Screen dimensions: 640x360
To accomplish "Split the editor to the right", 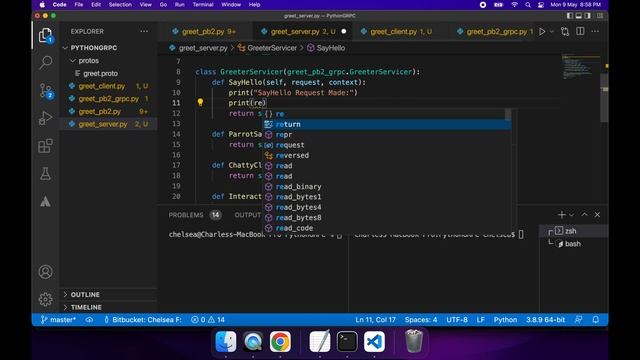I will 580,31.
